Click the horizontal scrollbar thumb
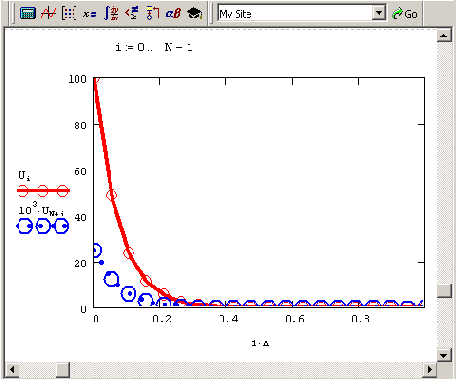The image size is (456, 379). 63,369
